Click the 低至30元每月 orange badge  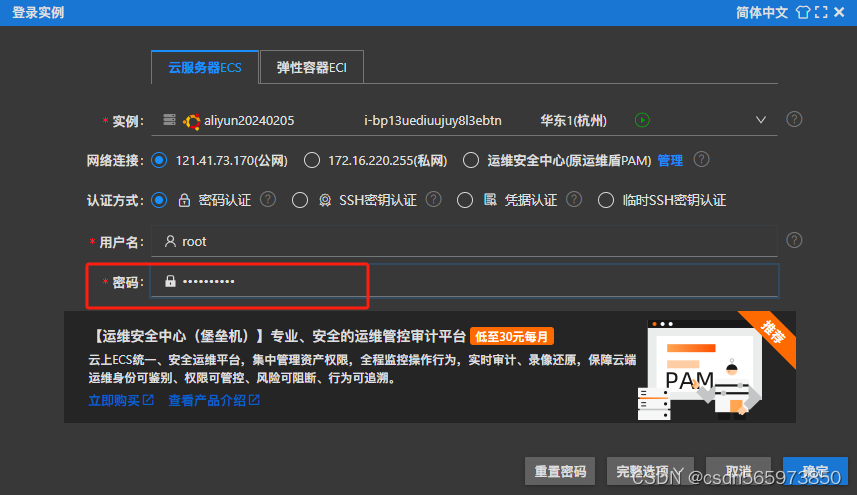click(512, 336)
